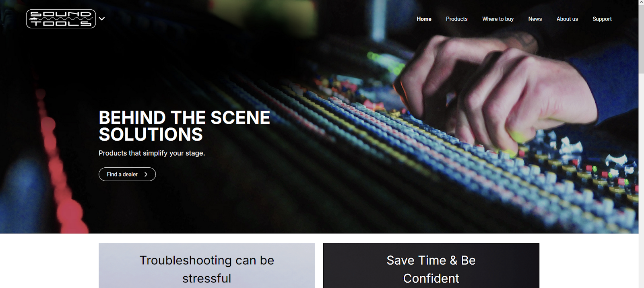Click the Products that simplify your stage tagline

tap(152, 153)
